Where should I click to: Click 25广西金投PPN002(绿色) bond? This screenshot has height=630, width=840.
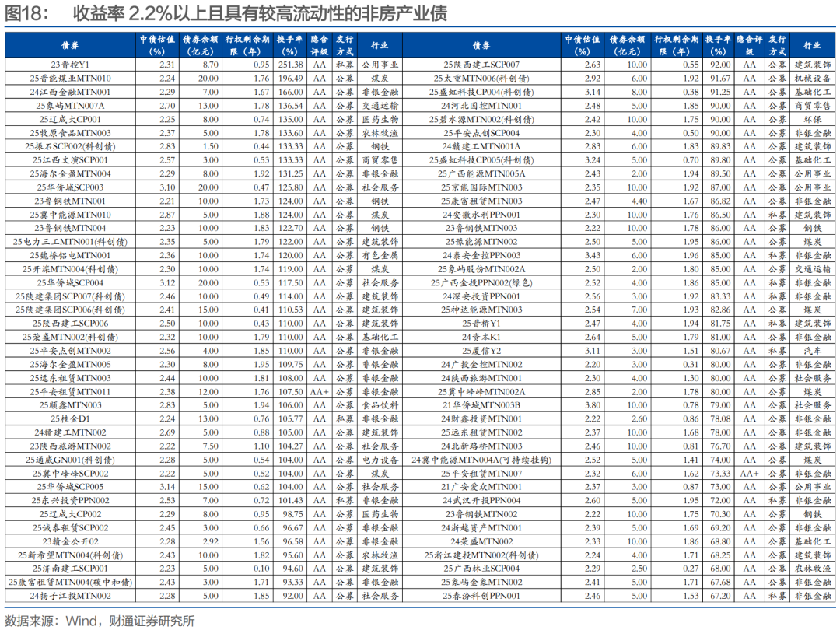coord(481,283)
